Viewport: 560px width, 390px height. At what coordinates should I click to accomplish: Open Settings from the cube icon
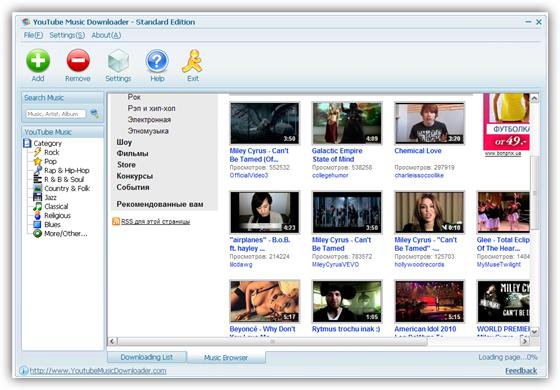(x=118, y=61)
